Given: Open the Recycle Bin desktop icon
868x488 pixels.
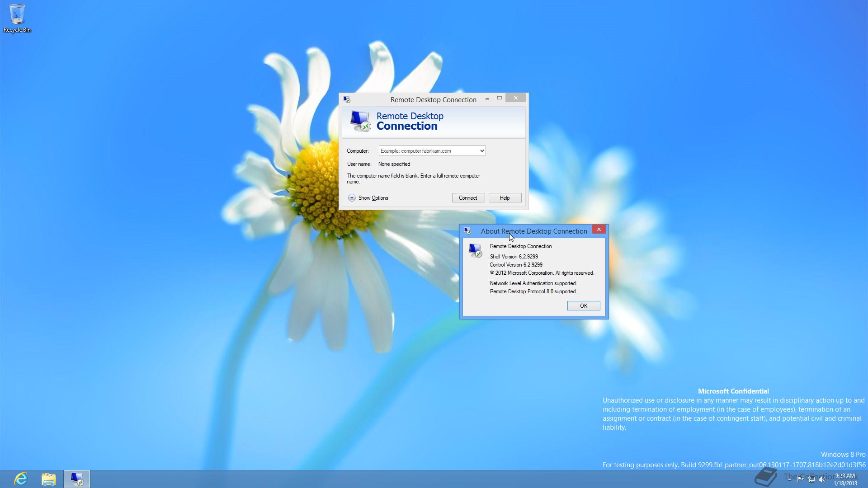Looking at the screenshot, I should [x=17, y=18].
